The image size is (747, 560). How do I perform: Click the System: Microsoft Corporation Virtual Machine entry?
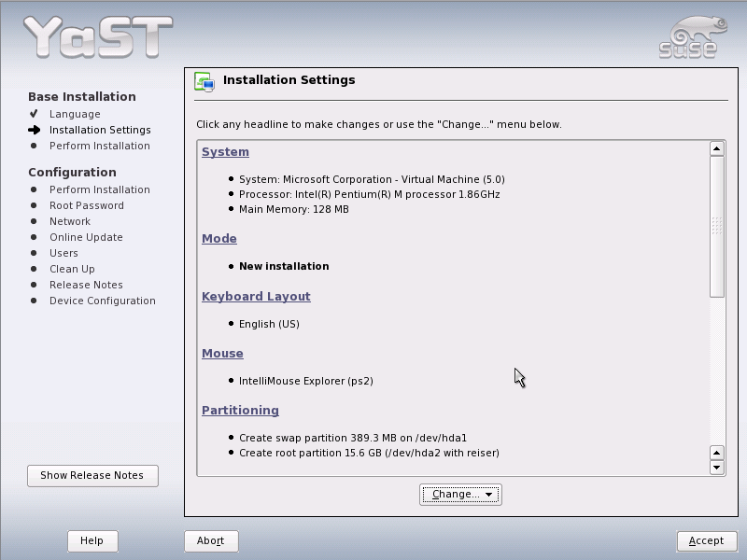coord(372,179)
